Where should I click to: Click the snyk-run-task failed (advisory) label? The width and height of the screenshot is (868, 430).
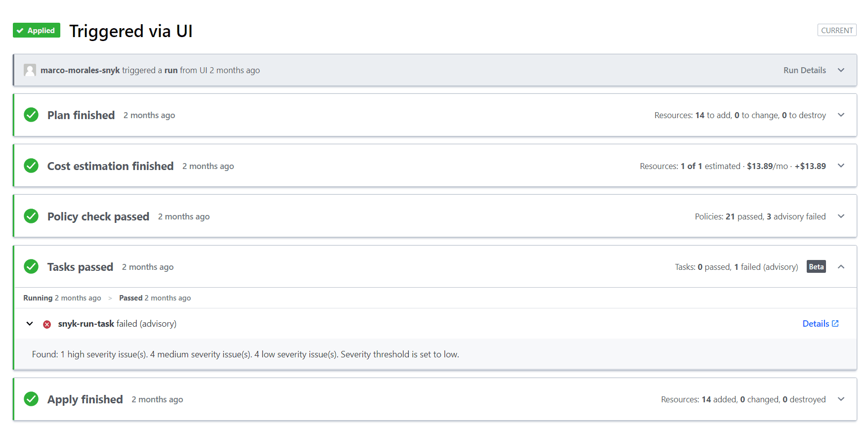[x=117, y=324]
